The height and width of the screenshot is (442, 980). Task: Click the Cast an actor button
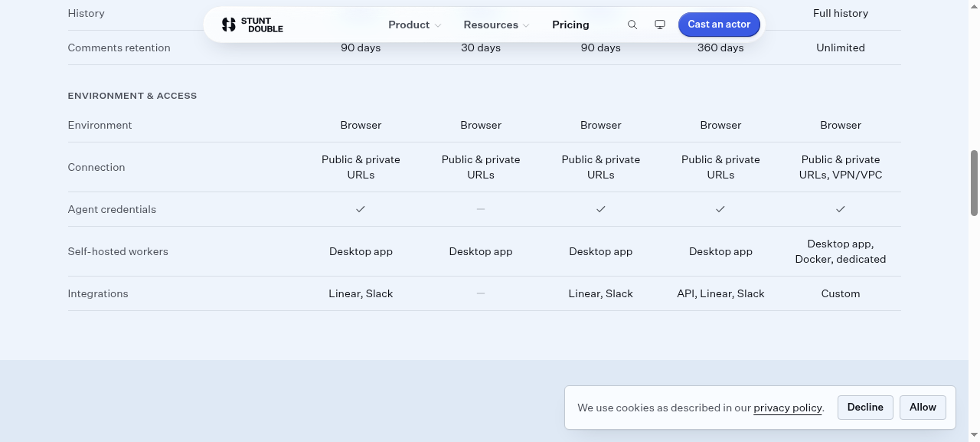[x=719, y=25]
